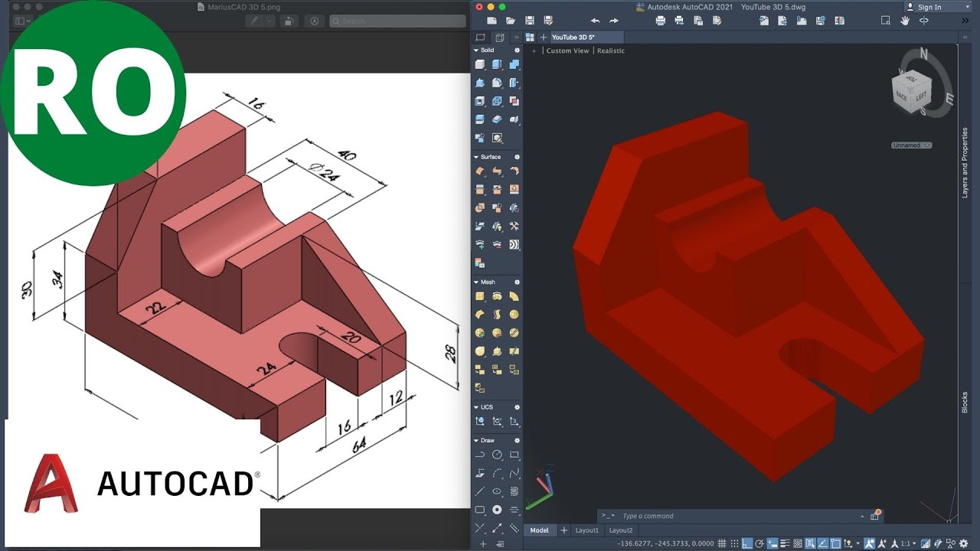Click the Mesh Box tool
This screenshot has height=551, width=980.
click(480, 296)
